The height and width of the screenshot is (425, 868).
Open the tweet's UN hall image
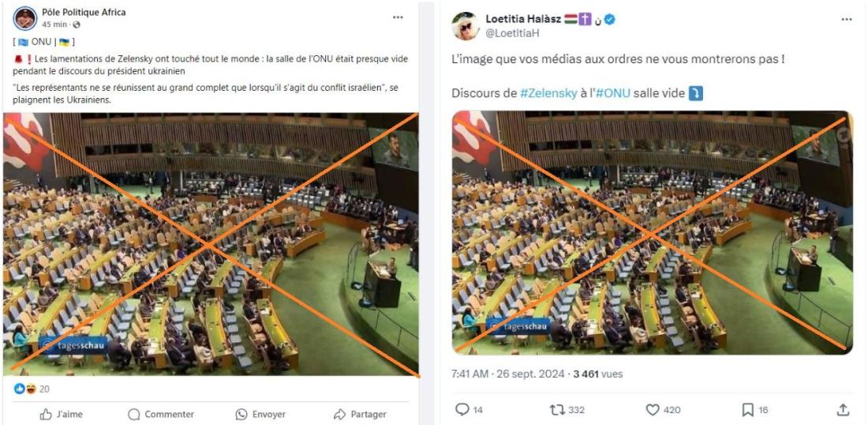[x=652, y=232]
